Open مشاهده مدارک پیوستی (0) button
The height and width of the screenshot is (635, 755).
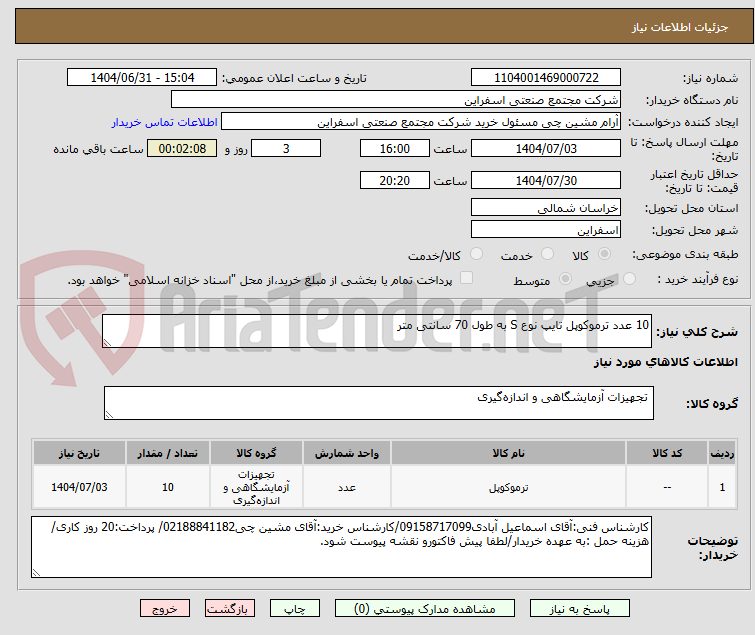(424, 609)
